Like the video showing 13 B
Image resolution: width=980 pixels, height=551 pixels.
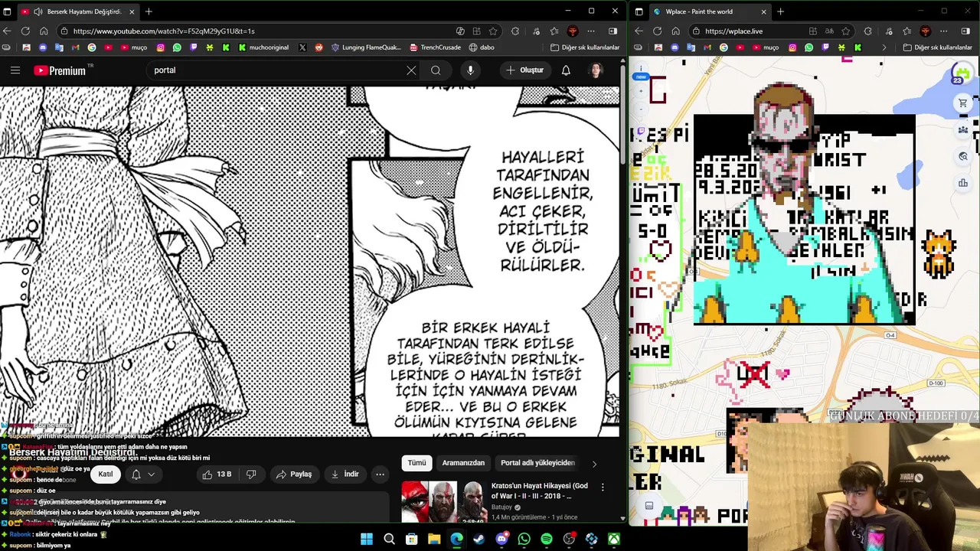coord(217,474)
